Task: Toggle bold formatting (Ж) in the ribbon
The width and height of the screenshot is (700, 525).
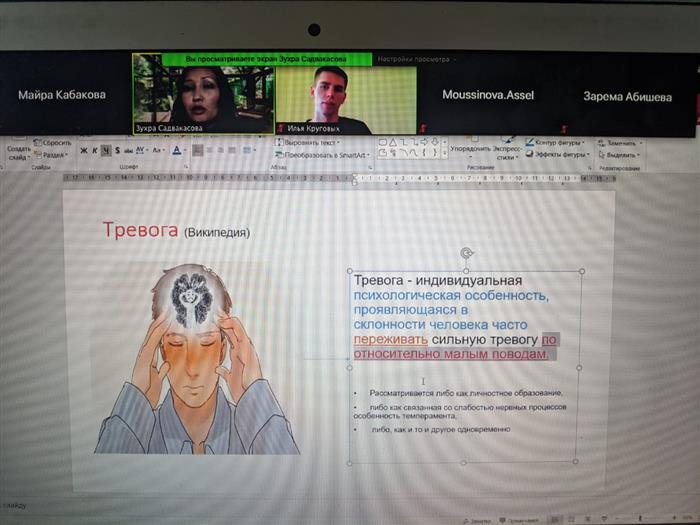Action: point(83,151)
